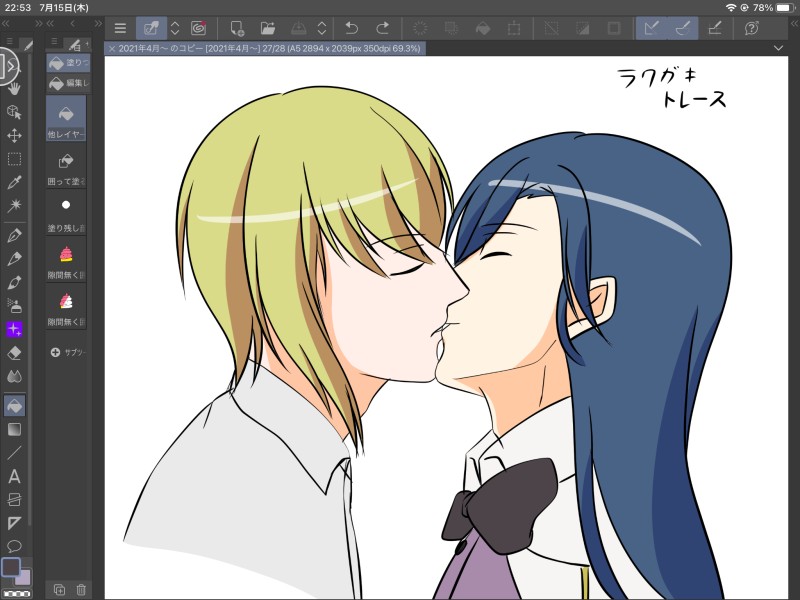Screen dimensions: 800x600
Task: Open the tool palette menu
Action: pyautogui.click(x=10, y=41)
